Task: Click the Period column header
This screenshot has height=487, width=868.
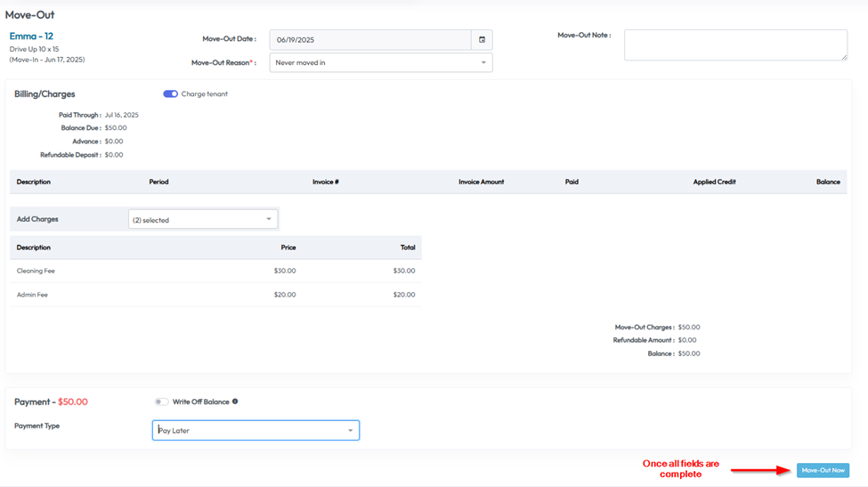Action: pyautogui.click(x=158, y=182)
